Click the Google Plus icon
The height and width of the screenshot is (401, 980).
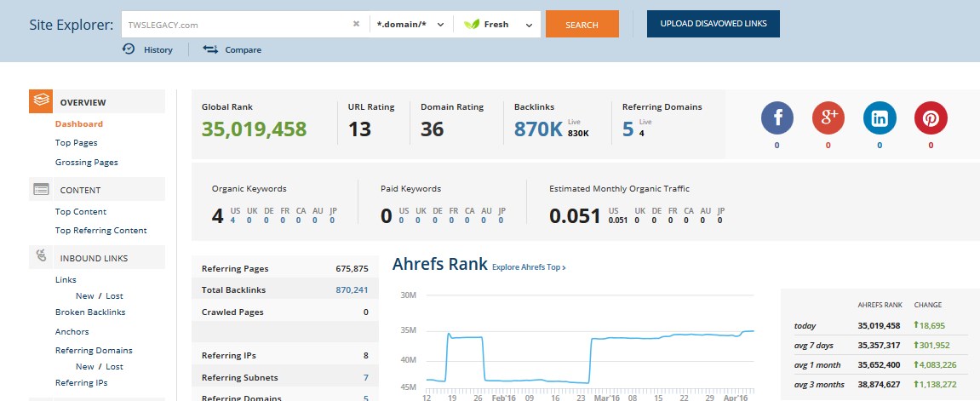[828, 117]
